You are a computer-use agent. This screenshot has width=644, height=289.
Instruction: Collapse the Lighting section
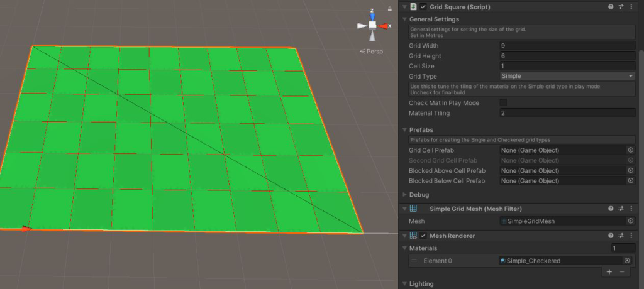pos(404,284)
